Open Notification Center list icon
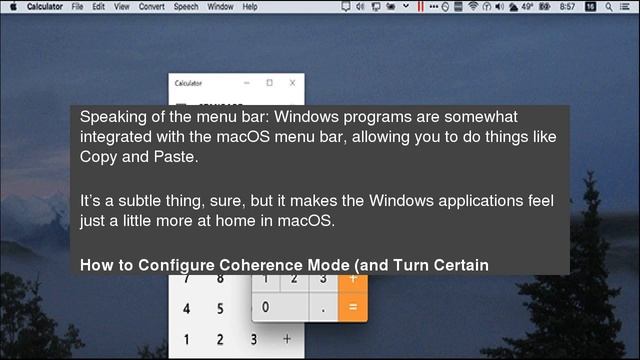The width and height of the screenshot is (640, 360). 624,7
